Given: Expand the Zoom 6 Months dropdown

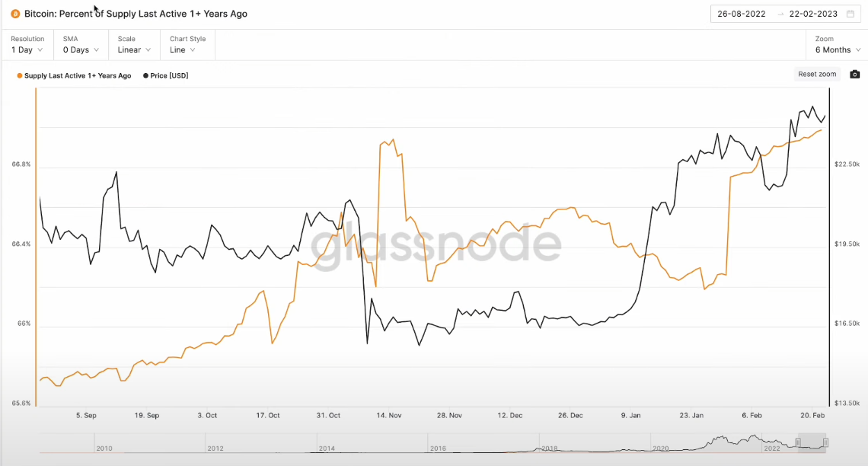Looking at the screenshot, I should click(837, 45).
